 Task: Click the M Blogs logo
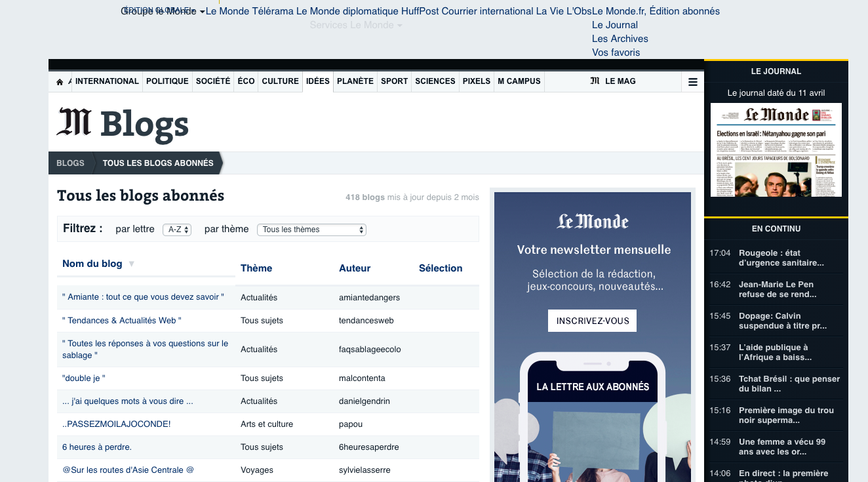tap(123, 124)
